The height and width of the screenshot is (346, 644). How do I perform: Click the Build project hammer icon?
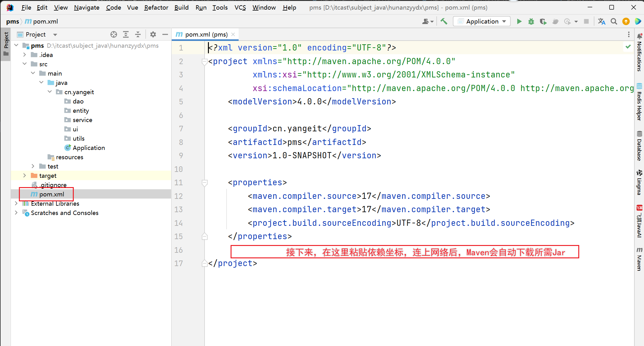click(x=444, y=21)
